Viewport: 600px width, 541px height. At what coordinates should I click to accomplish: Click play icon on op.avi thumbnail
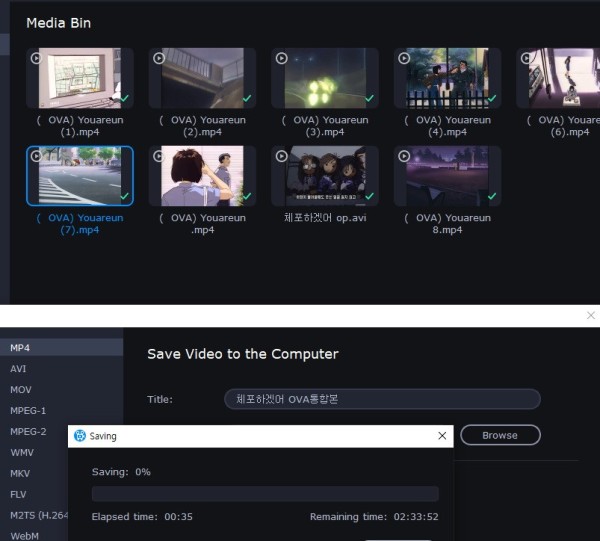point(282,156)
